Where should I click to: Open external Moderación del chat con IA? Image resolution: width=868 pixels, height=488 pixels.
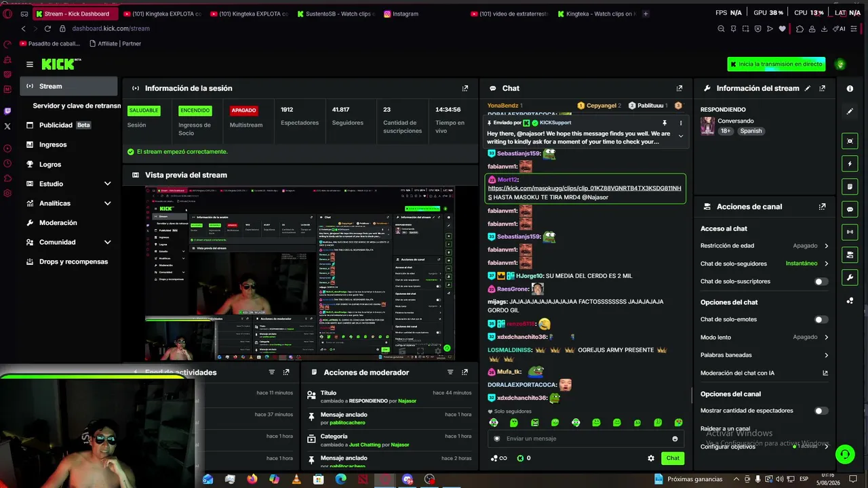point(825,373)
